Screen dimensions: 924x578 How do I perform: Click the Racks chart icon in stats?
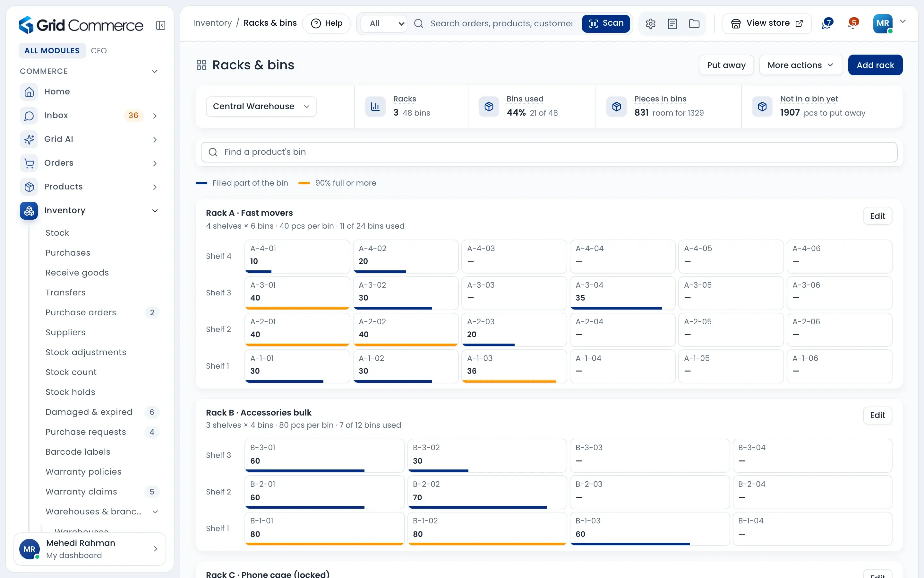click(x=375, y=106)
